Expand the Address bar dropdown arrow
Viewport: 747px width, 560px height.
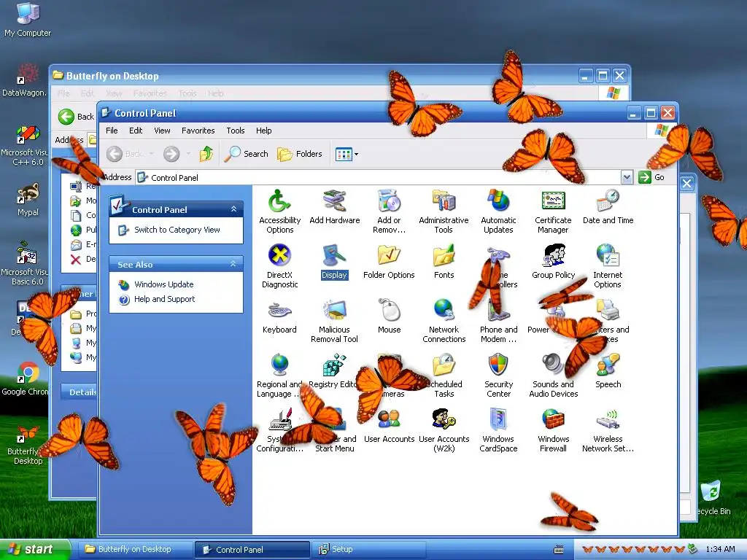pos(627,178)
